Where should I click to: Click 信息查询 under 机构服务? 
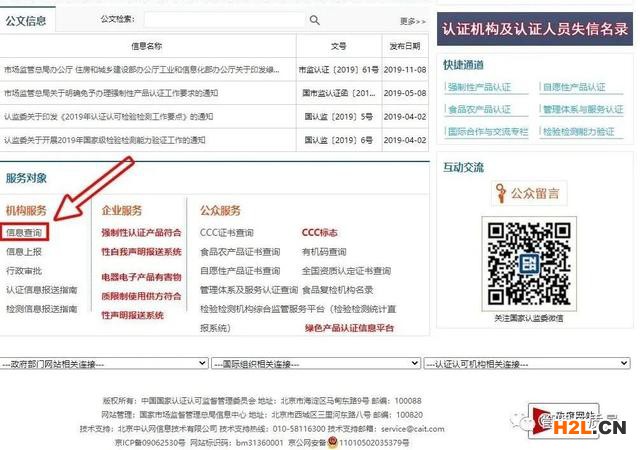[x=25, y=232]
